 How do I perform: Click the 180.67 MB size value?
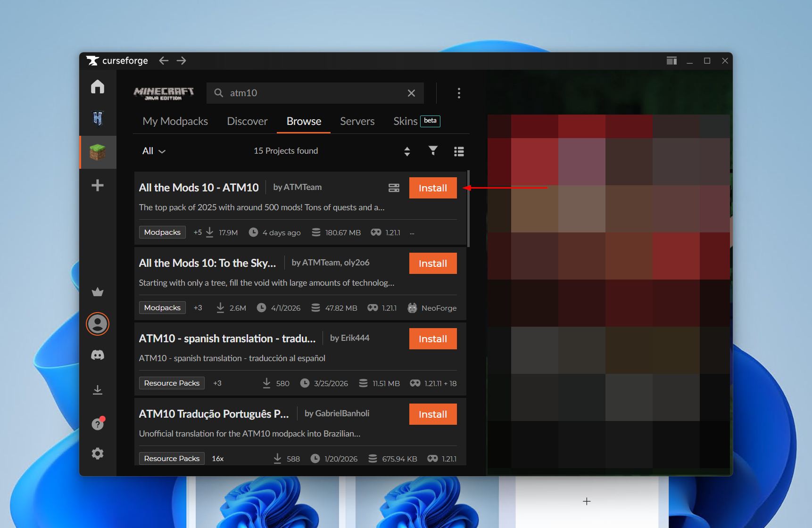point(343,232)
